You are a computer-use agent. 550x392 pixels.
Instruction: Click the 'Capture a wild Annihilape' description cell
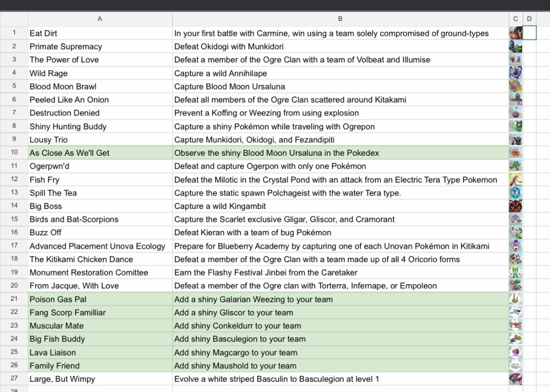click(x=340, y=73)
